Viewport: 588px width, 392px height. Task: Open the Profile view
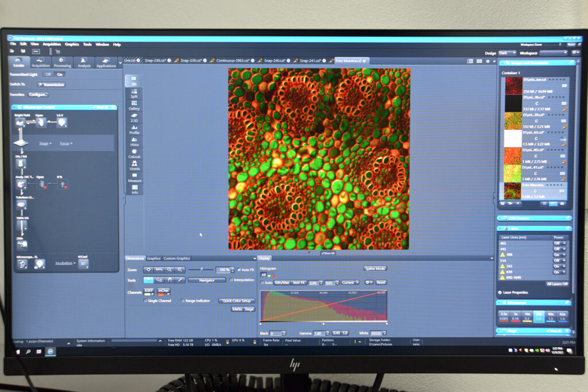tap(134, 129)
